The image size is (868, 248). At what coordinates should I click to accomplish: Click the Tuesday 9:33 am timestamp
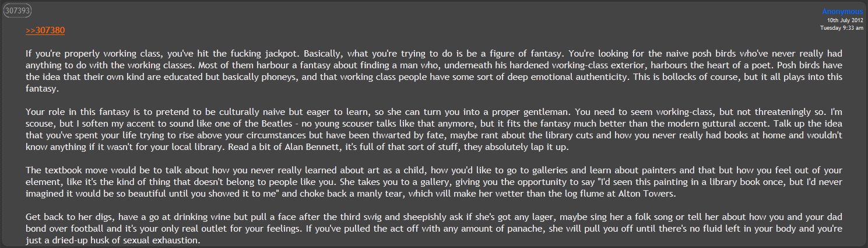(842, 27)
